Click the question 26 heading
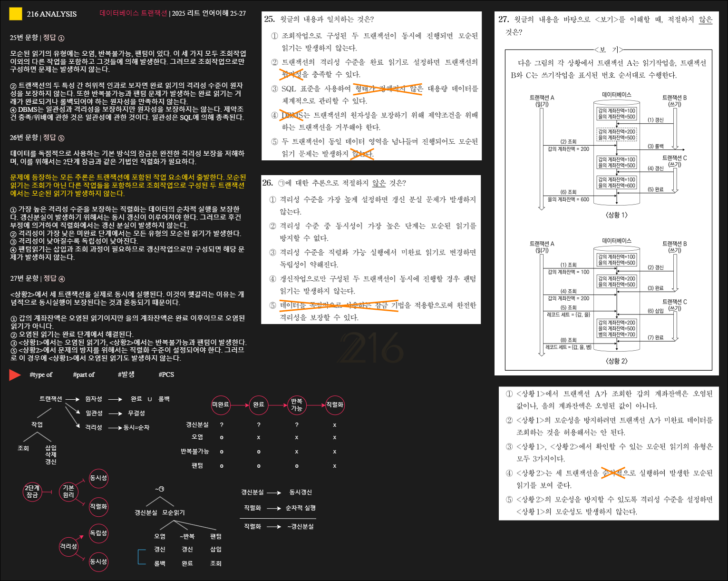Image resolution: width=728 pixels, height=581 pixels. (x=334, y=183)
